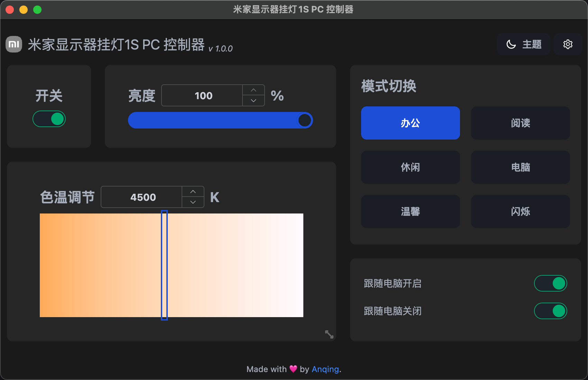Close the window with the red button

(x=10, y=10)
